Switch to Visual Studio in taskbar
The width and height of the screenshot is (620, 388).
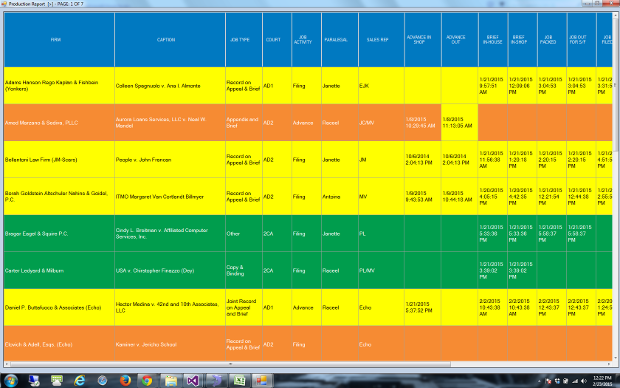click(193, 380)
